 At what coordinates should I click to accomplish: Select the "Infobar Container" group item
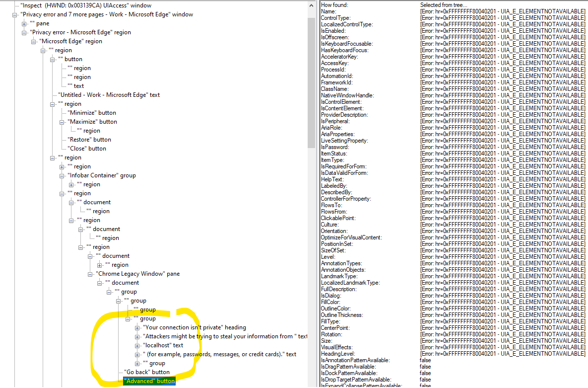(x=102, y=176)
